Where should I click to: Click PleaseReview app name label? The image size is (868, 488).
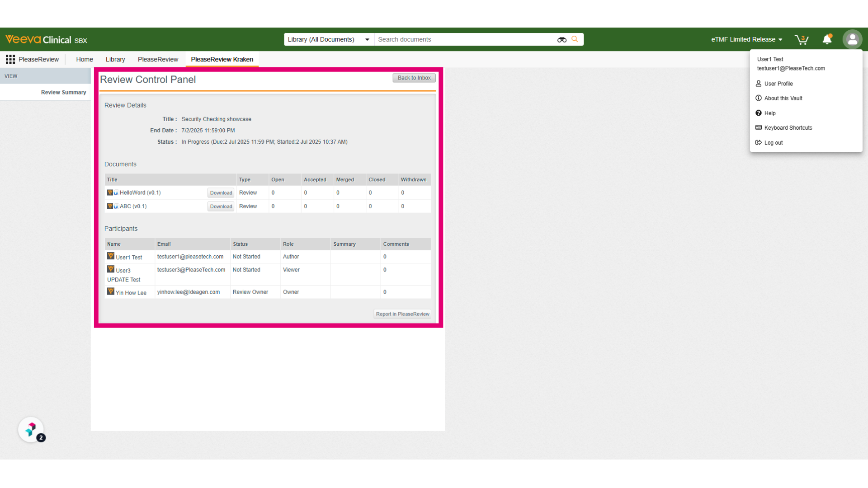point(38,59)
